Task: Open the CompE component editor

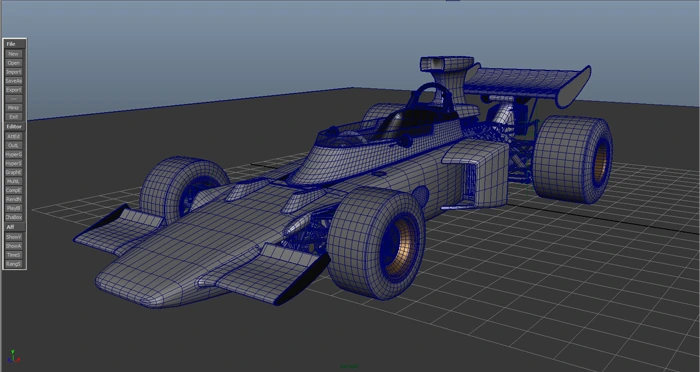Action: [13, 190]
